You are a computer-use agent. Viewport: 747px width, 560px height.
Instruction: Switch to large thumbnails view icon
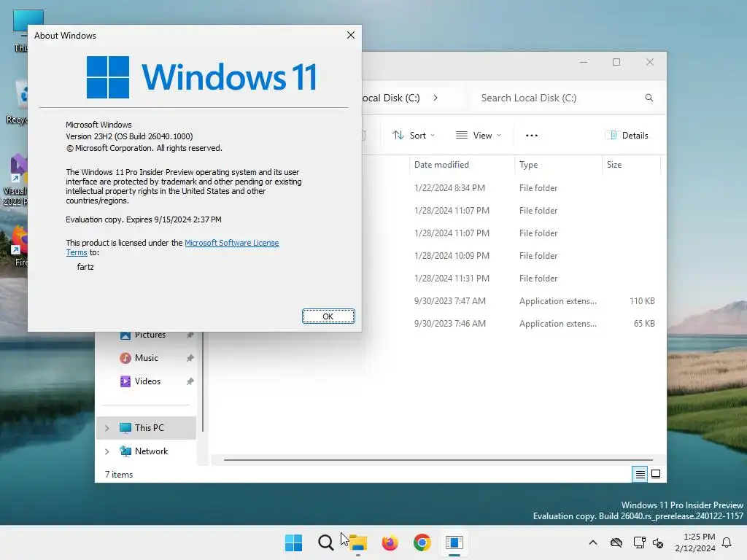pyautogui.click(x=656, y=474)
